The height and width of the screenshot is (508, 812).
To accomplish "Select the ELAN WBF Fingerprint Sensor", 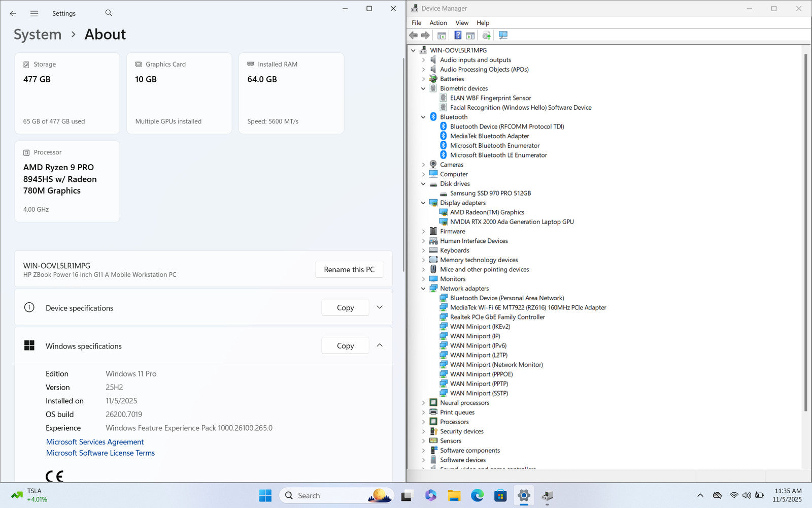I will (x=490, y=98).
